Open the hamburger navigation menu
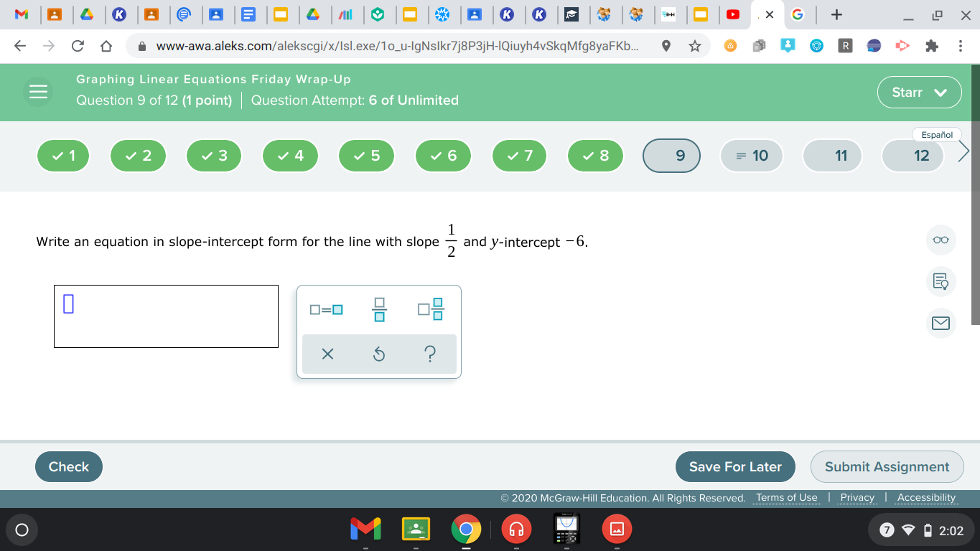This screenshot has width=980, height=551. click(38, 92)
